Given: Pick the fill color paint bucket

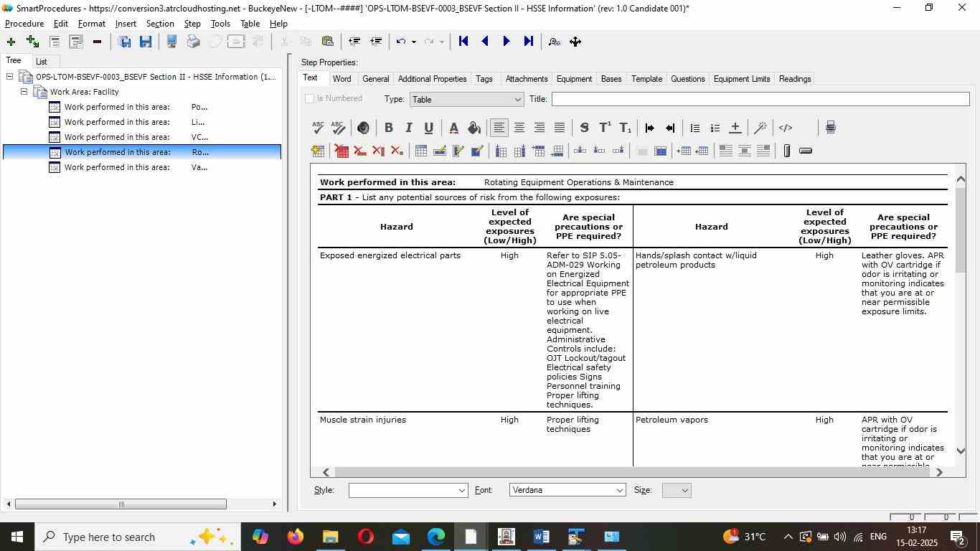Looking at the screenshot, I should click(473, 128).
